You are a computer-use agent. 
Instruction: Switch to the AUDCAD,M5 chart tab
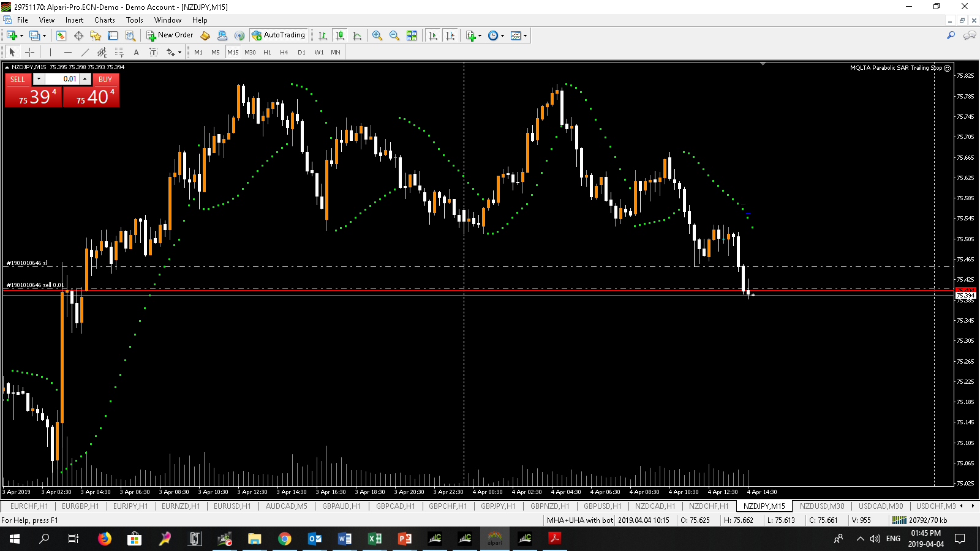click(287, 506)
